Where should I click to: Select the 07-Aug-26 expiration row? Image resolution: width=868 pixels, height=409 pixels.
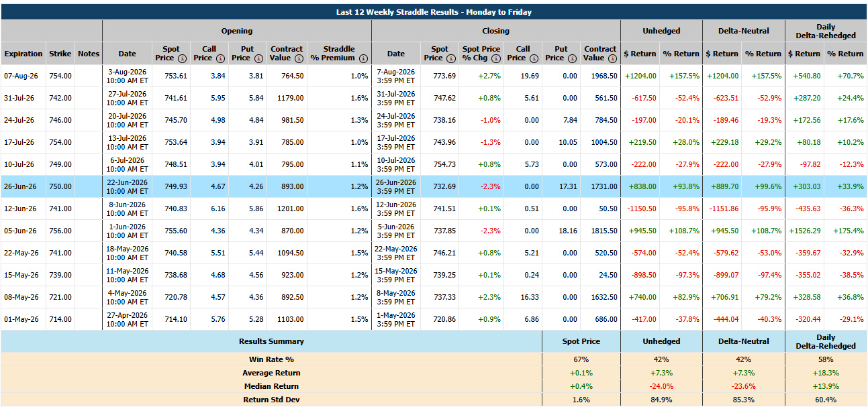(434, 76)
